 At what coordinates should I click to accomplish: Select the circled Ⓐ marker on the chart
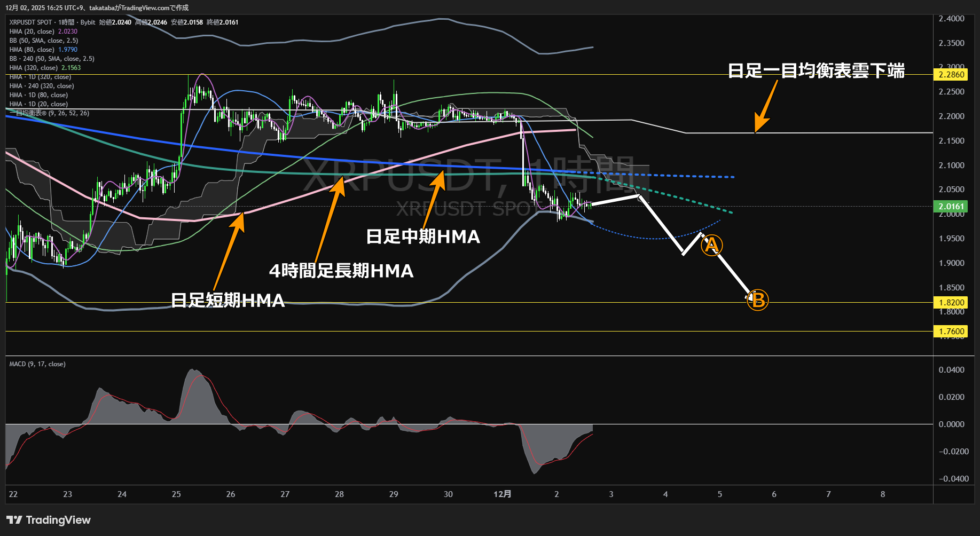[x=711, y=245]
